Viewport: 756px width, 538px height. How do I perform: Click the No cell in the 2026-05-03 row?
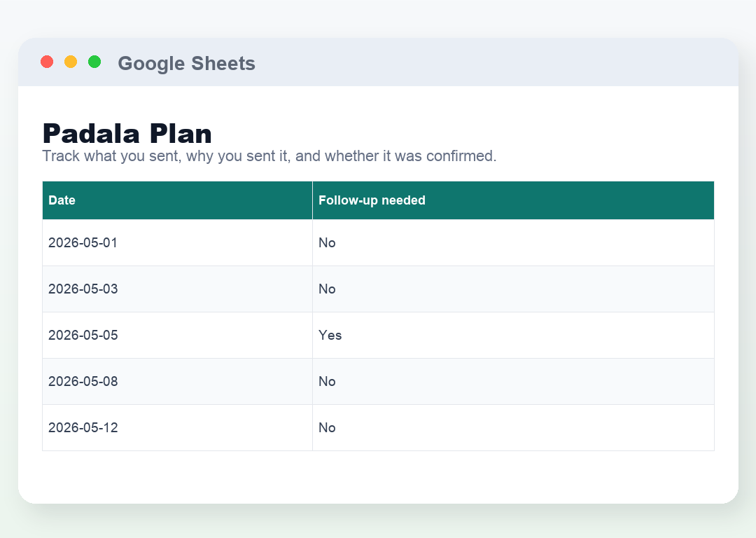514,289
